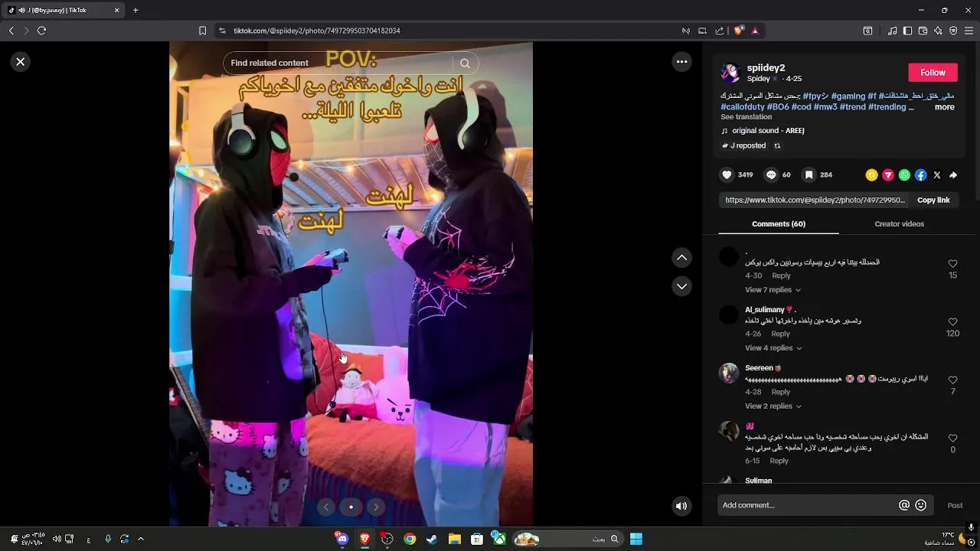
Task: Reply to the 4-30 comment
Action: (x=781, y=275)
